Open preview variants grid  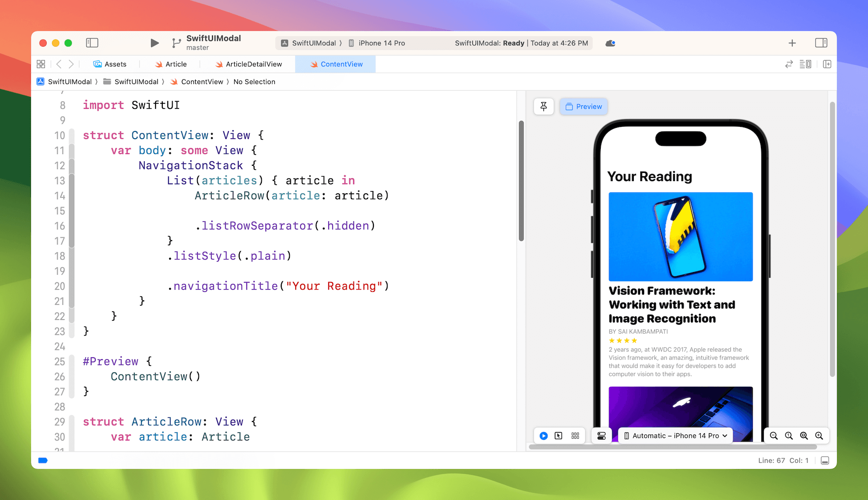(575, 436)
